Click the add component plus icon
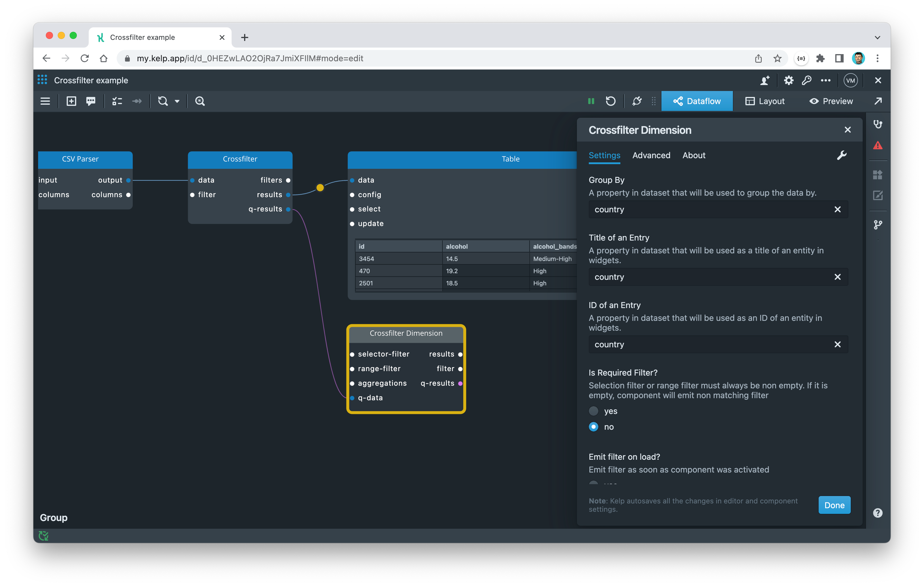The image size is (924, 587). 71,101
